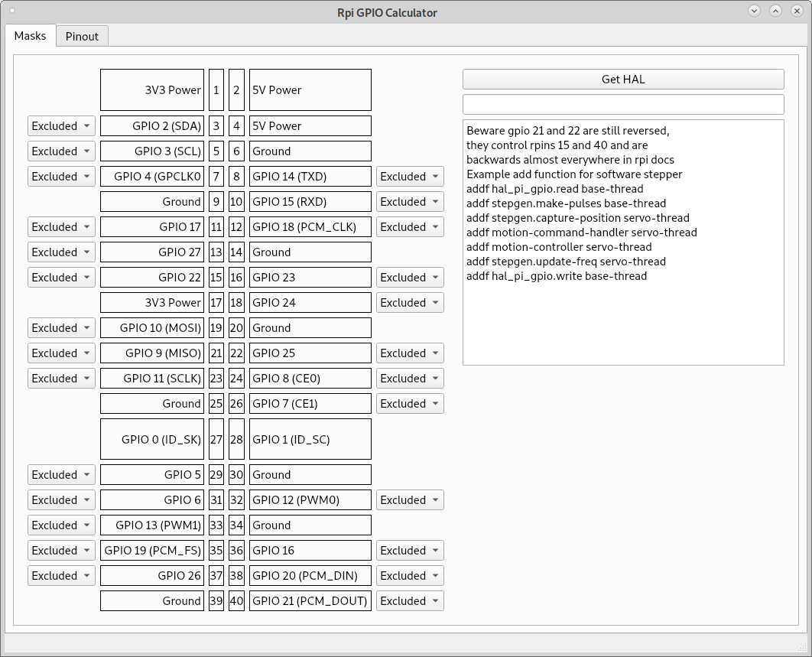Click the 'addf hal_pi_gpio.read base-thread' line
Image resolution: width=812 pixels, height=657 pixels.
point(554,189)
